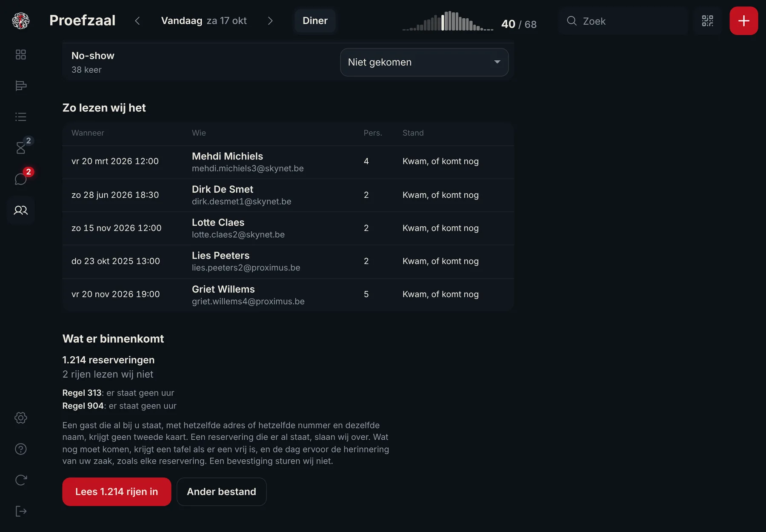
Task: Open the hourglass waitlist icon
Action: coord(20,148)
